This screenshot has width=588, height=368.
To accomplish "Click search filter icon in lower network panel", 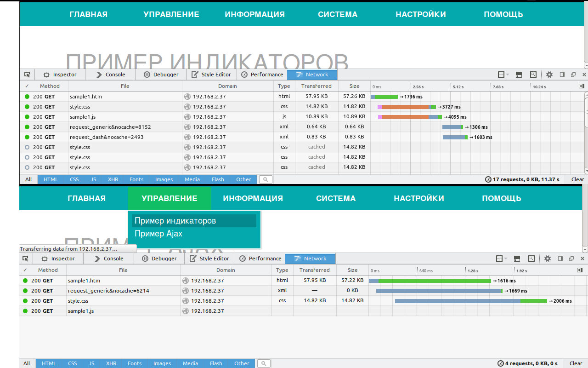I will [264, 363].
